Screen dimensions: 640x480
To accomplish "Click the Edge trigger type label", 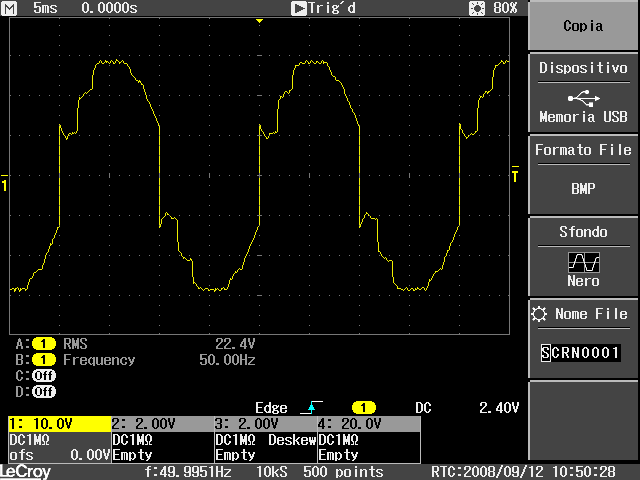I will [271, 408].
